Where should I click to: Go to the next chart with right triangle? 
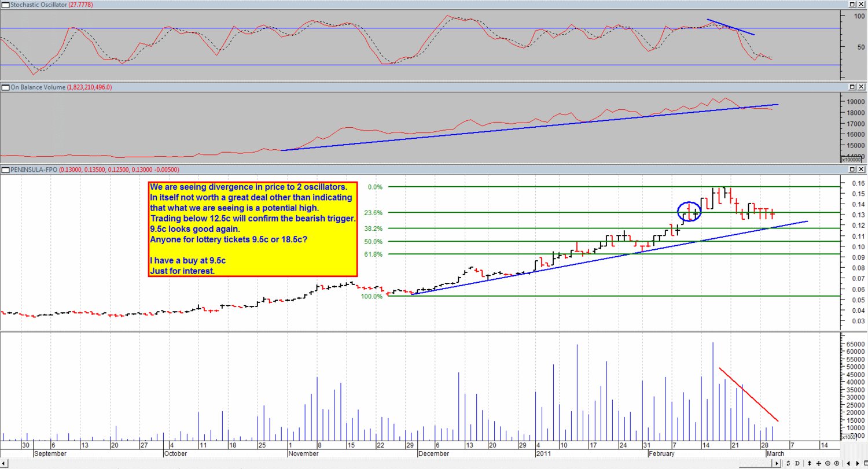tap(858, 463)
